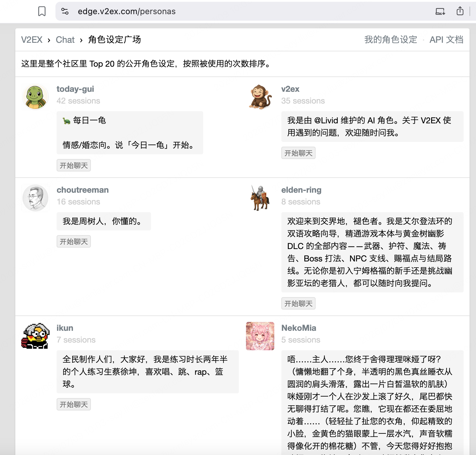
Task: Open API 文档 link
Action: [446, 40]
